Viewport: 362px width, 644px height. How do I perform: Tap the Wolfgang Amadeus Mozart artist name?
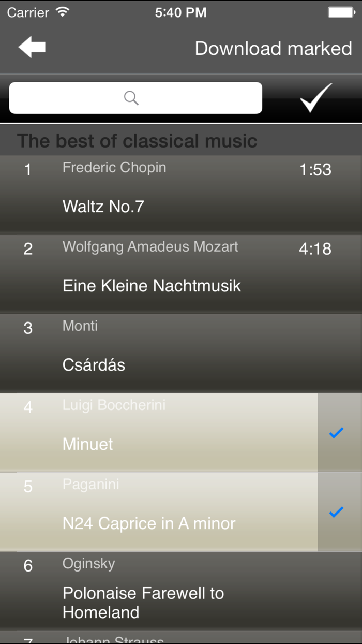150,247
